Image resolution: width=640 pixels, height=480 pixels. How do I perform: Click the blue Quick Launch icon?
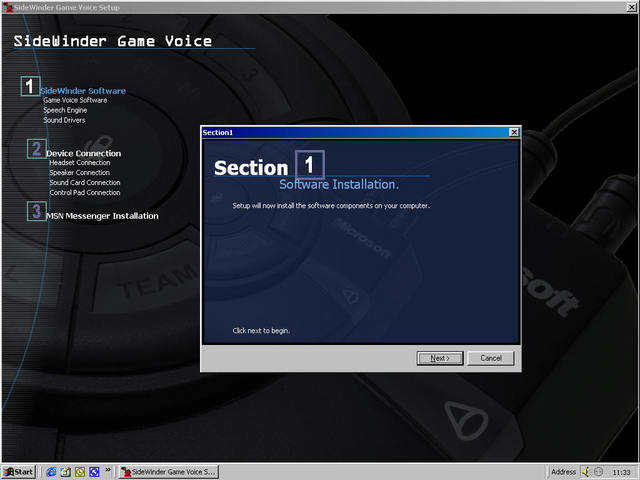94,472
